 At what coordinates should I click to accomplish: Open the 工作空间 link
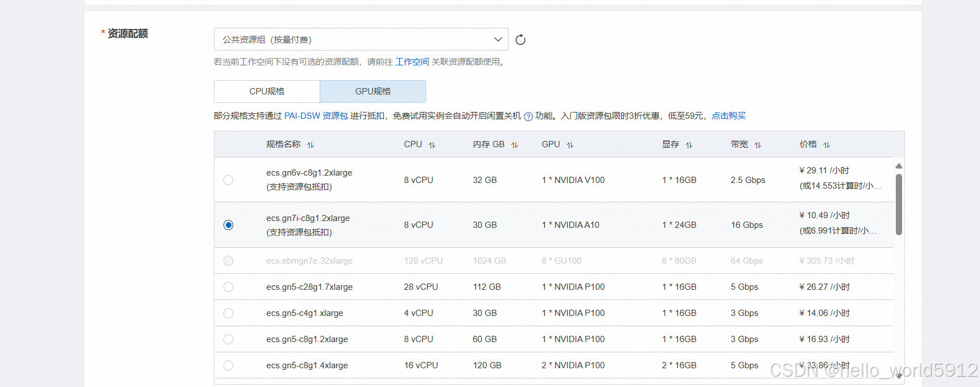click(x=412, y=62)
